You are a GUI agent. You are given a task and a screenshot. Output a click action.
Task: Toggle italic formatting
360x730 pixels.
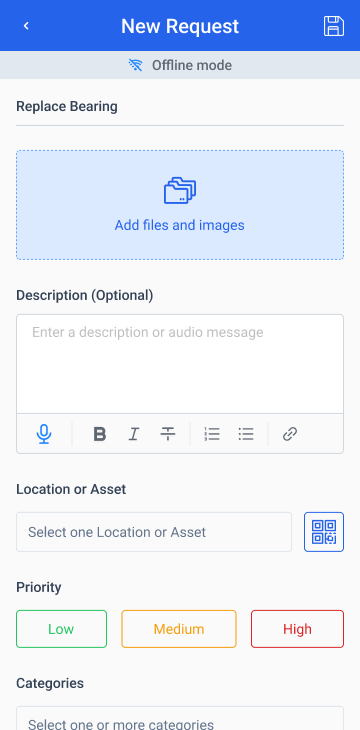pos(134,434)
